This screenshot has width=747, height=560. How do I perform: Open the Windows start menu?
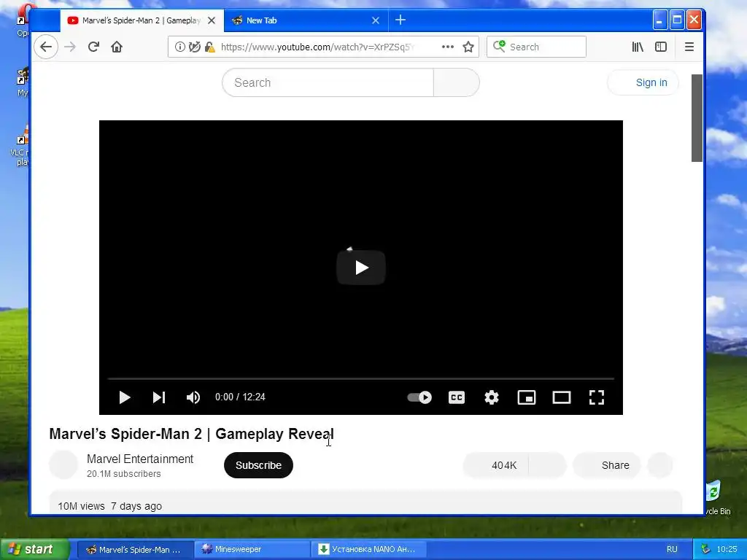coord(34,549)
